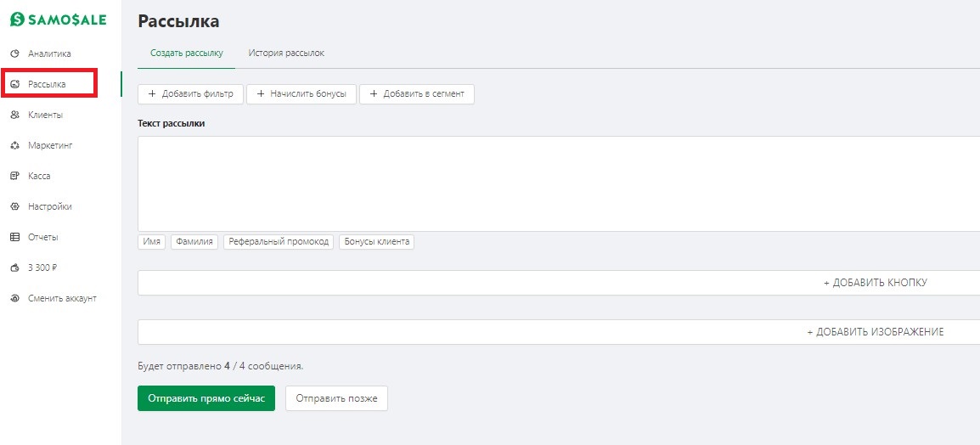Click the Рассылка sidebar icon
980x445 pixels.
(x=15, y=84)
